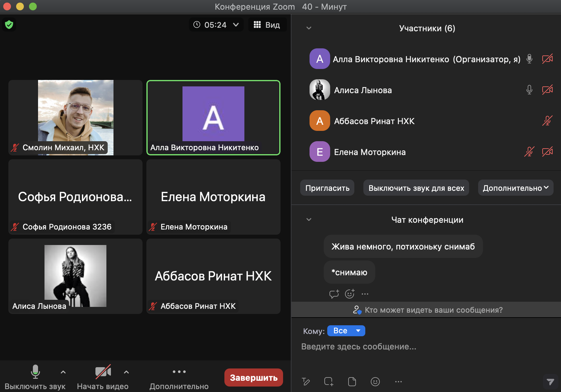Click camera-off icon for Елена Моторкина row
The image size is (561, 392).
[547, 152]
